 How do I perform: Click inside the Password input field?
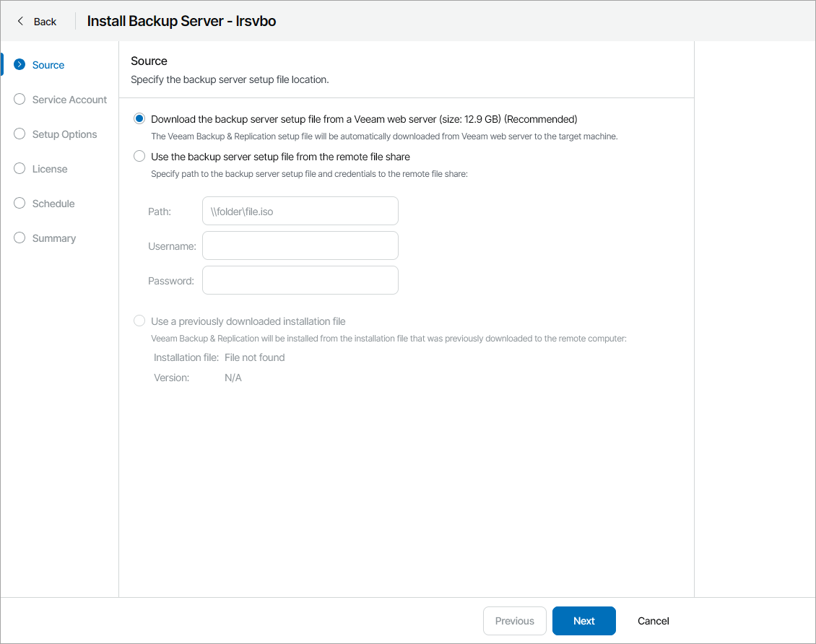point(300,280)
